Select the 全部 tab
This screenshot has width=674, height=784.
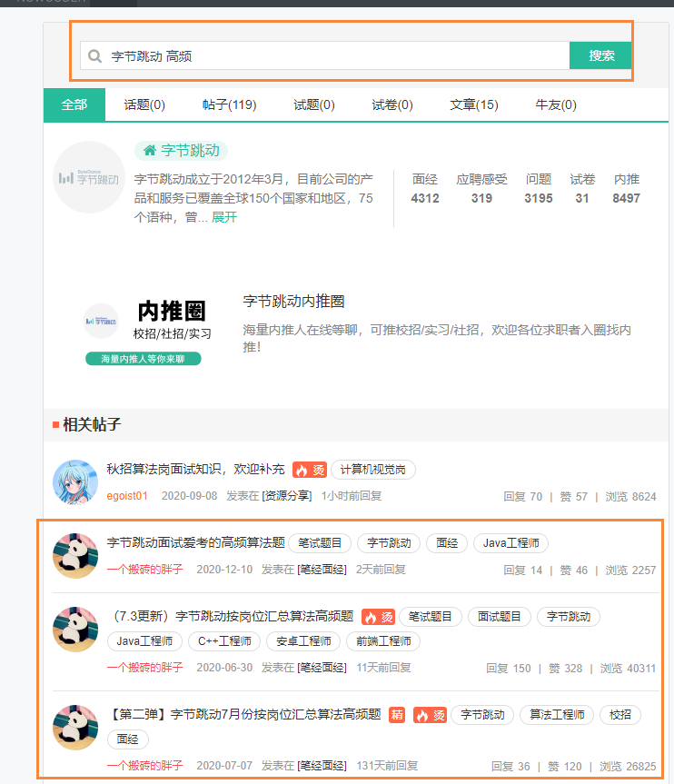(74, 104)
